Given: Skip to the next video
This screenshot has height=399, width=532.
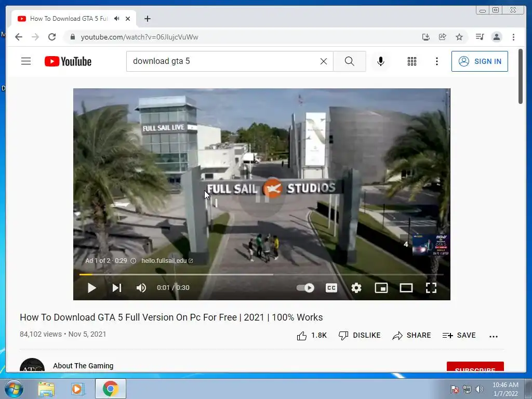Looking at the screenshot, I should tap(117, 288).
